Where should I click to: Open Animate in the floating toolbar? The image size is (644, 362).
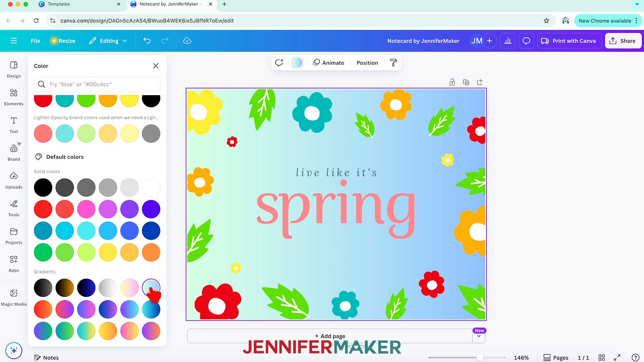pos(328,63)
